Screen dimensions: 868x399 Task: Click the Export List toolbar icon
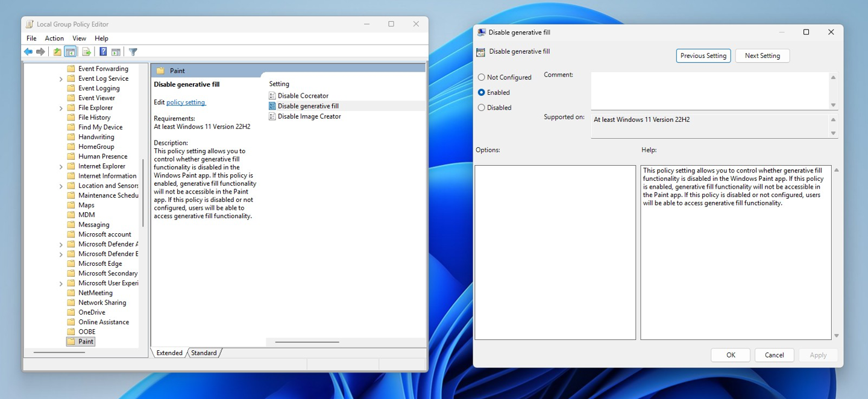coord(86,52)
